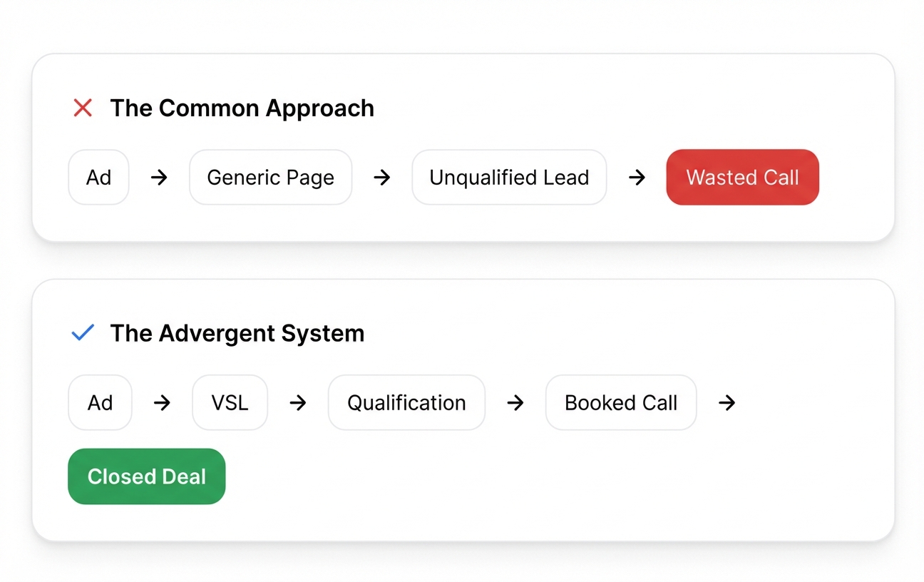Click the Booked Call pill
The height and width of the screenshot is (582, 924).
tap(620, 403)
